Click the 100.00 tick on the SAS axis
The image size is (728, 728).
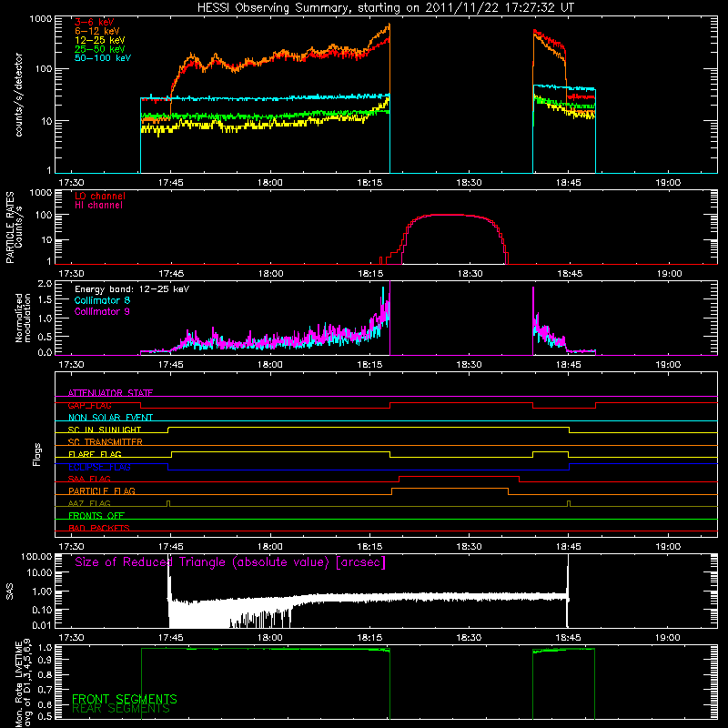pyautogui.click(x=36, y=557)
